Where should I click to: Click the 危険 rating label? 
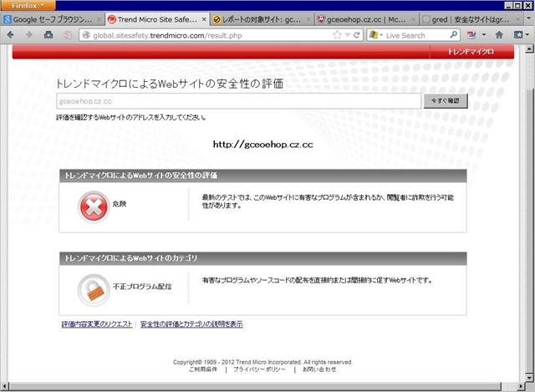(120, 204)
